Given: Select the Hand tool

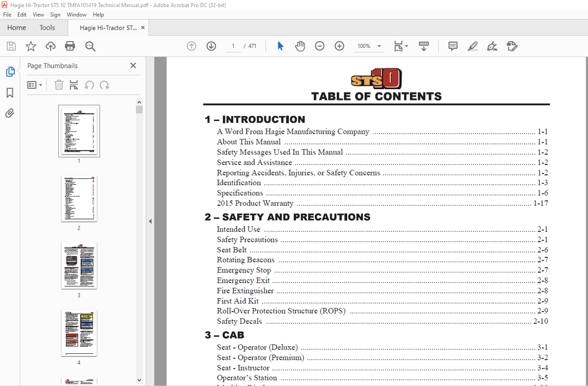Looking at the screenshot, I should point(300,46).
